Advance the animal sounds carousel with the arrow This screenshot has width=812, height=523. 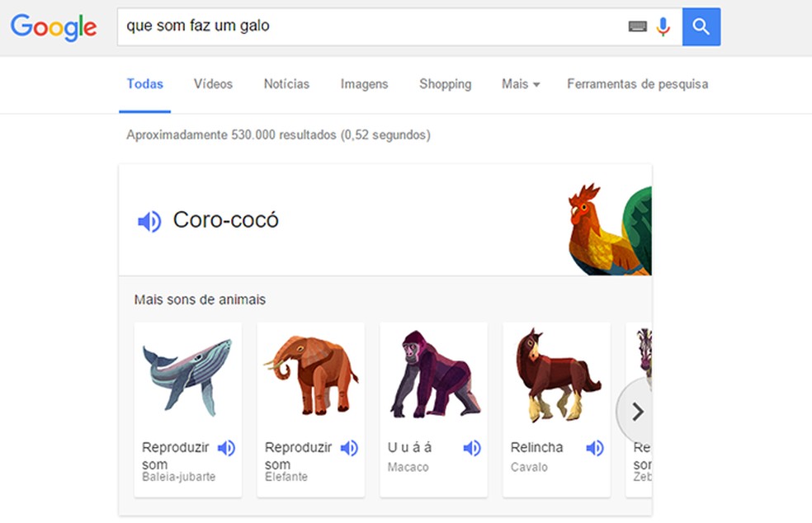click(x=636, y=411)
